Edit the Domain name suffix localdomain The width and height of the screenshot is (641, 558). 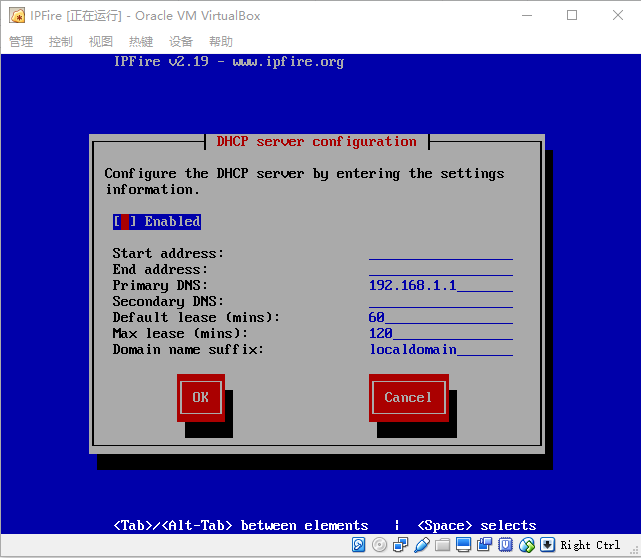coord(441,350)
